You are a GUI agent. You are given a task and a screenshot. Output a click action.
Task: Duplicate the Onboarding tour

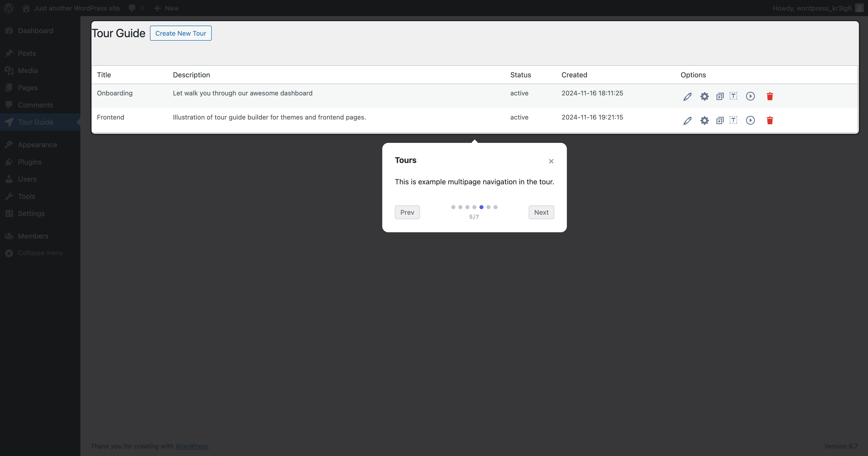720,96
